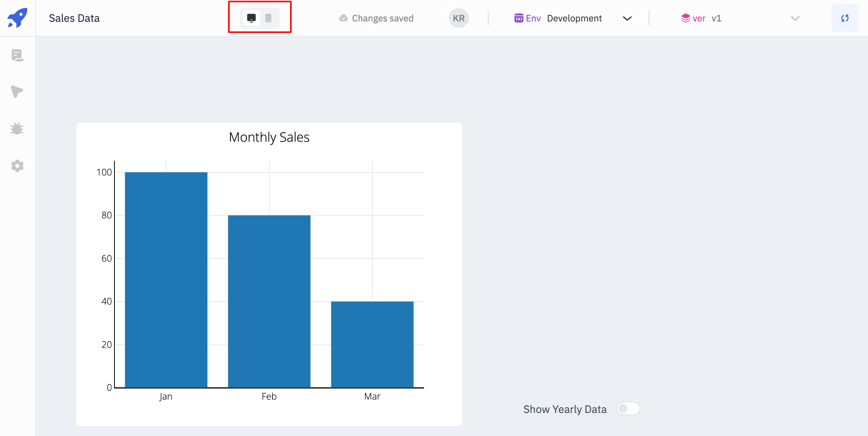The width and height of the screenshot is (868, 436).
Task: Click the desktop/monitor view icon
Action: point(251,18)
